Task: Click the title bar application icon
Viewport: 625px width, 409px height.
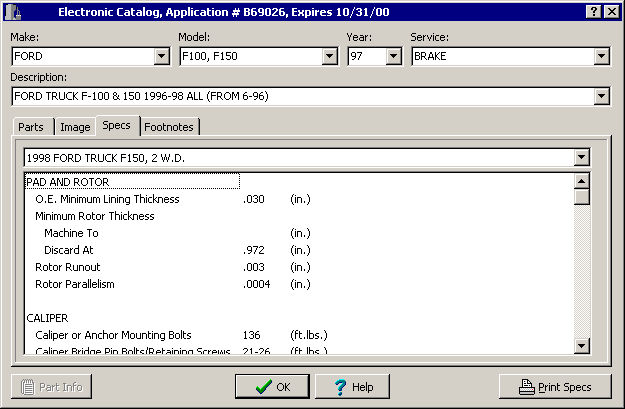Action: point(14,11)
